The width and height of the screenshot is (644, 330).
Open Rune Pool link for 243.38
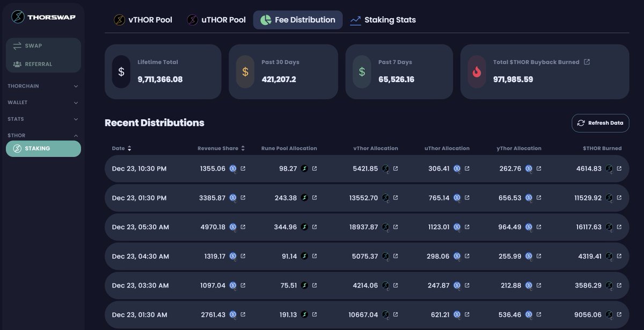click(x=314, y=198)
